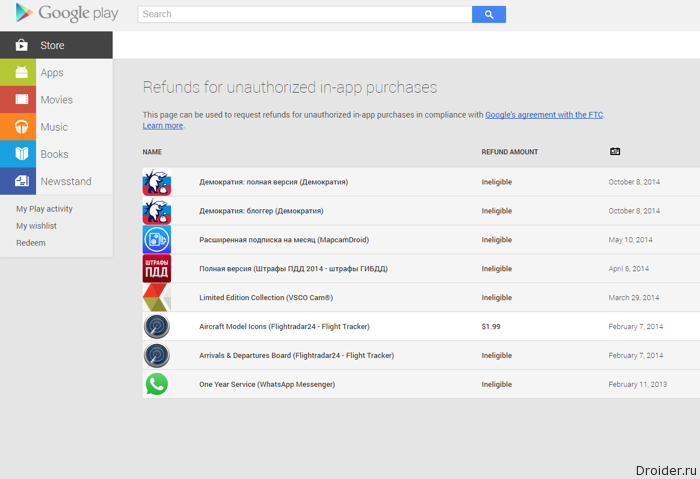The height and width of the screenshot is (479, 700).
Task: Click the WhatsApp Messenger icon
Action: pos(157,384)
